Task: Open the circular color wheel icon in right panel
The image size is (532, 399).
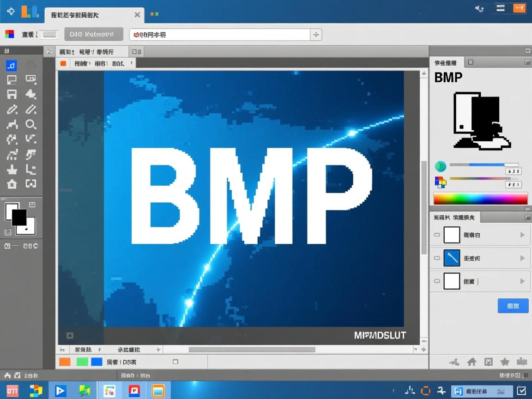Action: point(440,165)
